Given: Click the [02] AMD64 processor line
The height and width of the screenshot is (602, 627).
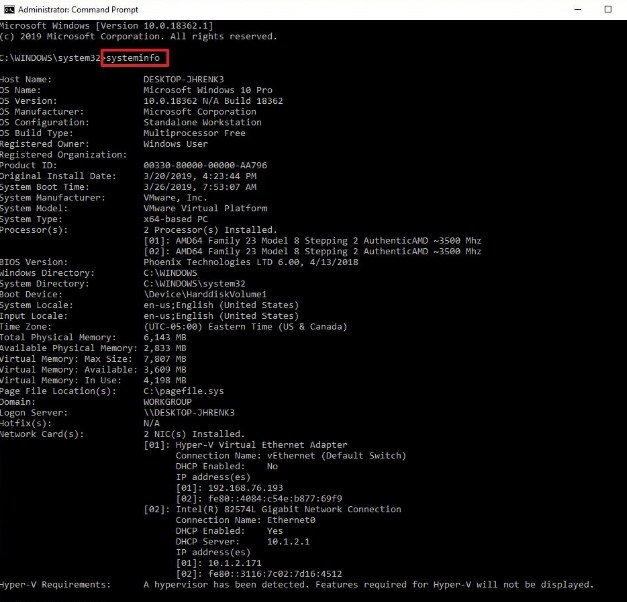Looking at the screenshot, I should (312, 252).
